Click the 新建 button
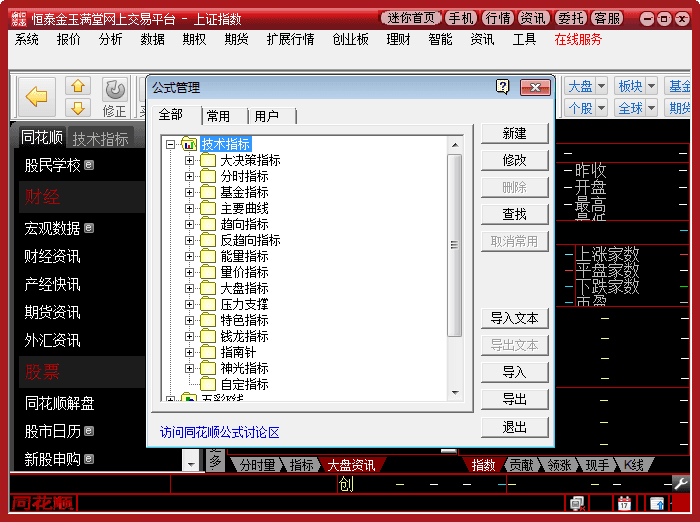The width and height of the screenshot is (700, 522). (514, 134)
